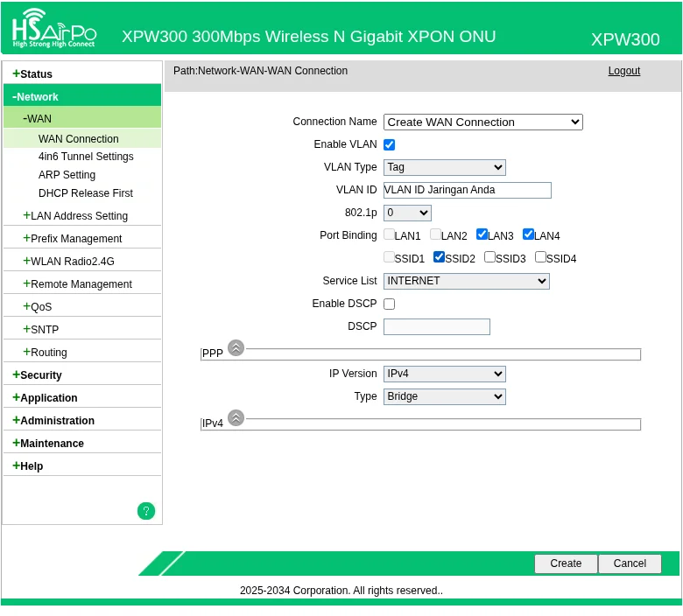Expand the QoS menu

coord(82,307)
